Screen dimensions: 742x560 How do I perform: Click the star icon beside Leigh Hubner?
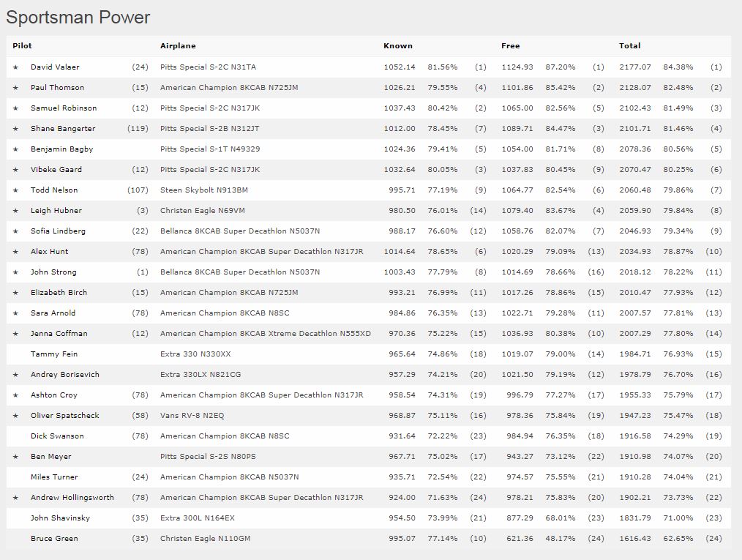click(15, 211)
